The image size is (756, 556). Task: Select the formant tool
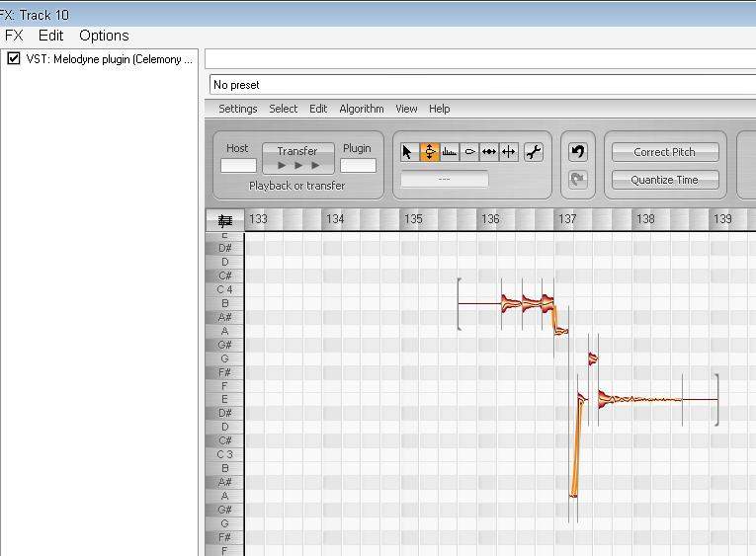pyautogui.click(x=450, y=152)
